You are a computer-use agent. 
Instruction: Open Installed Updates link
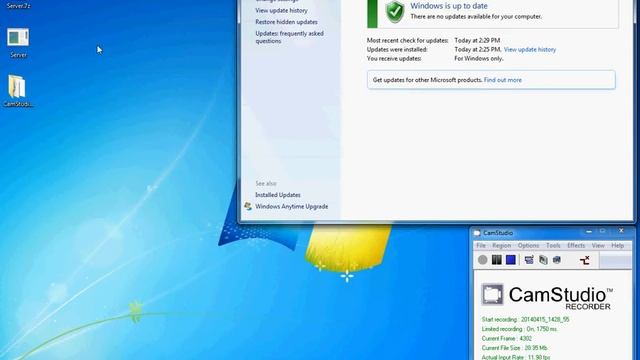pyautogui.click(x=278, y=195)
